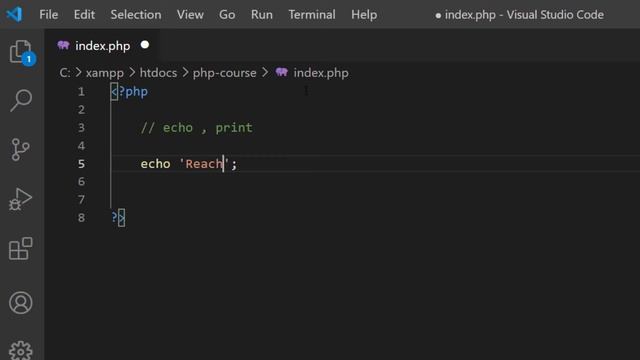This screenshot has height=360, width=640.
Task: Click the xampp breadcrumb segment
Action: pyautogui.click(x=105, y=73)
